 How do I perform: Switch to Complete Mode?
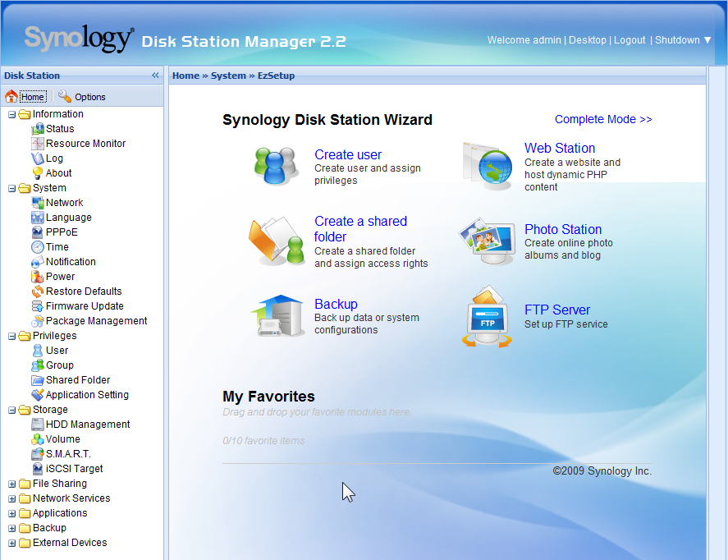pyautogui.click(x=603, y=119)
